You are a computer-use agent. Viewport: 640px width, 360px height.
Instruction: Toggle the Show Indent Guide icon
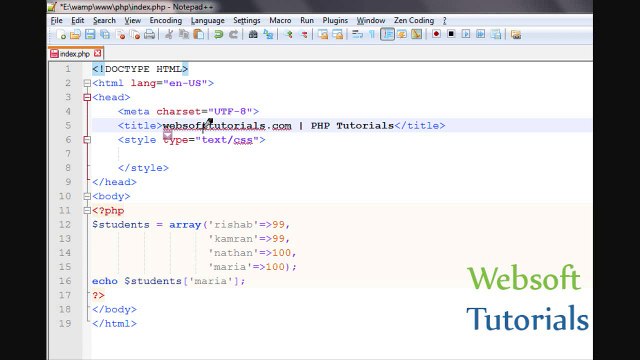[x=387, y=35]
